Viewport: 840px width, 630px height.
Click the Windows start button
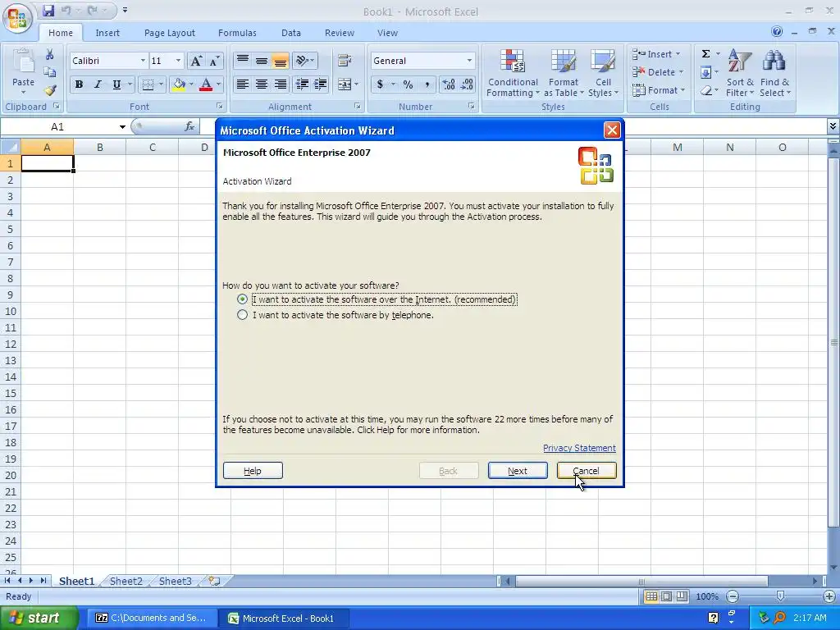(x=39, y=619)
